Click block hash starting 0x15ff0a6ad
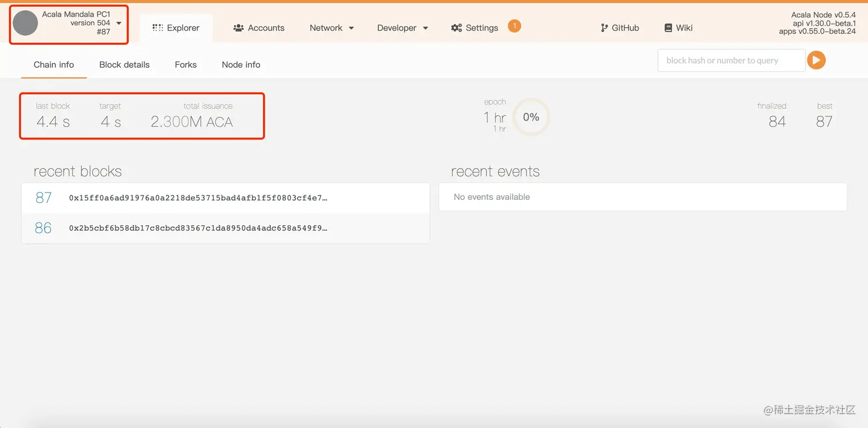 198,198
